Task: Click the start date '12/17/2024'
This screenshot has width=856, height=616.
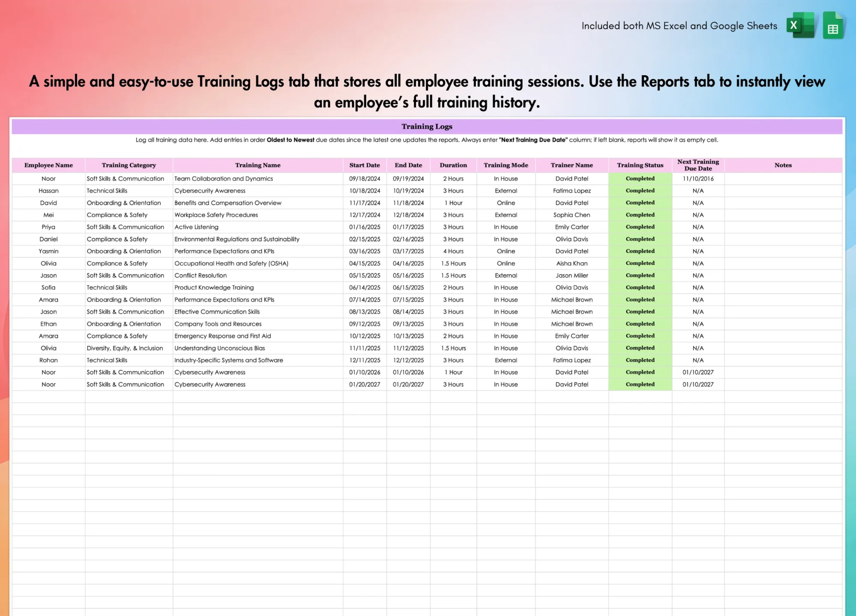Action: [x=365, y=215]
